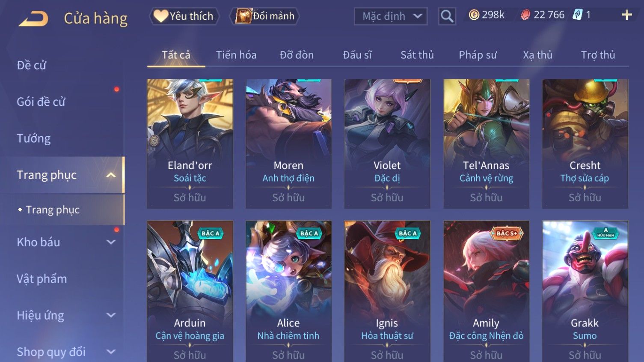Screen dimensions: 644x362
Task: Open Yêu thích heart favorites
Action: click(184, 16)
